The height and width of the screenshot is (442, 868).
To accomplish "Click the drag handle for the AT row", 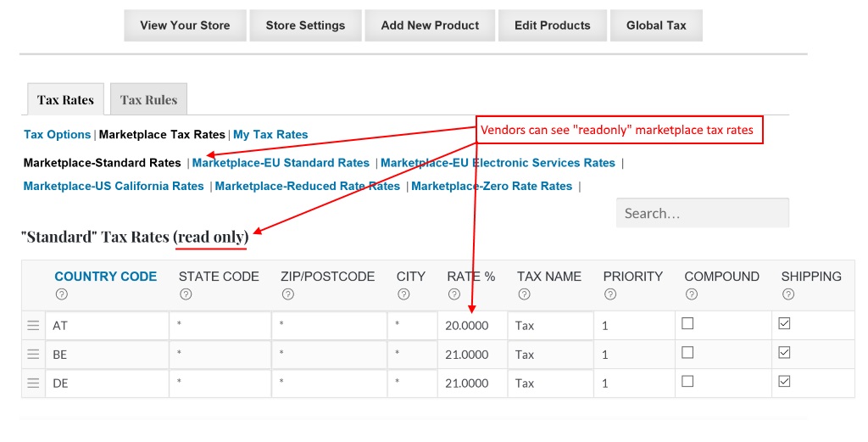I will tap(33, 326).
